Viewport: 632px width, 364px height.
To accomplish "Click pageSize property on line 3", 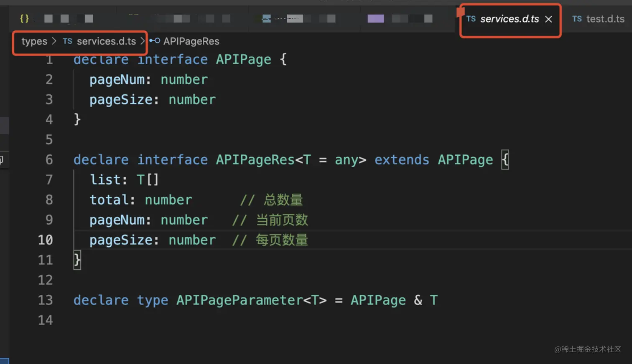I will (121, 99).
